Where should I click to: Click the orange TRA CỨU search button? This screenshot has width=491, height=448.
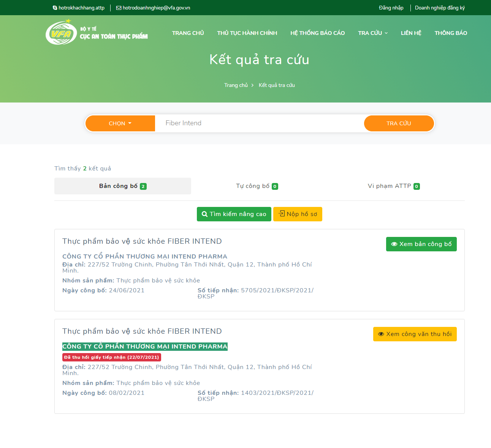pos(399,123)
